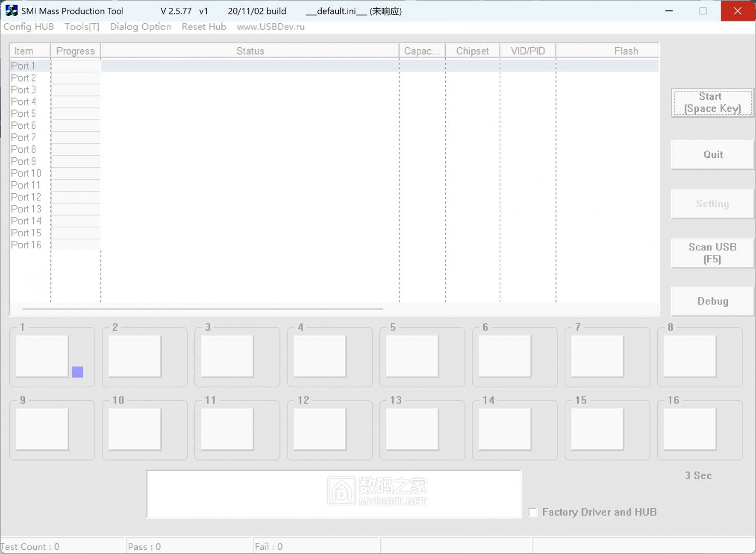Click the port slot 4 box
Screen dimensions: 756x554
pyautogui.click(x=320, y=356)
